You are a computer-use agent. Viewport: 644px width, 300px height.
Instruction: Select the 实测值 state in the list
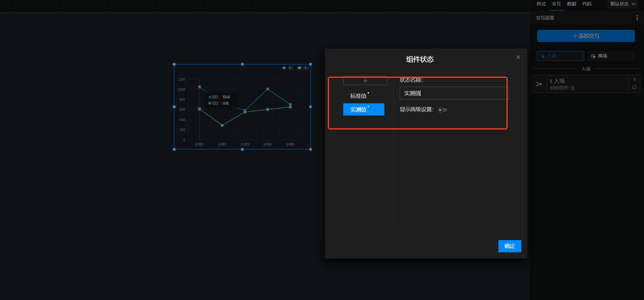click(x=363, y=109)
